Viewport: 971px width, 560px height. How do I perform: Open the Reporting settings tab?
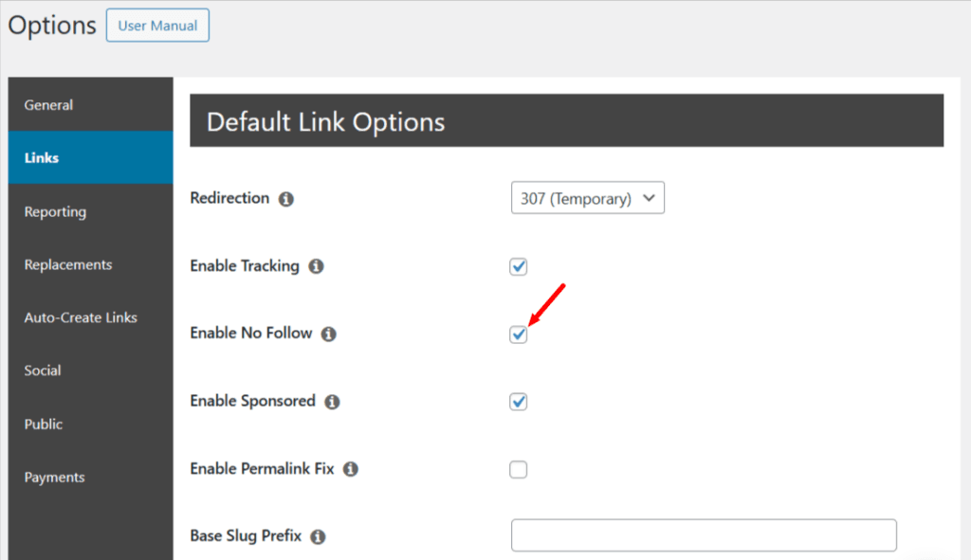(x=55, y=212)
